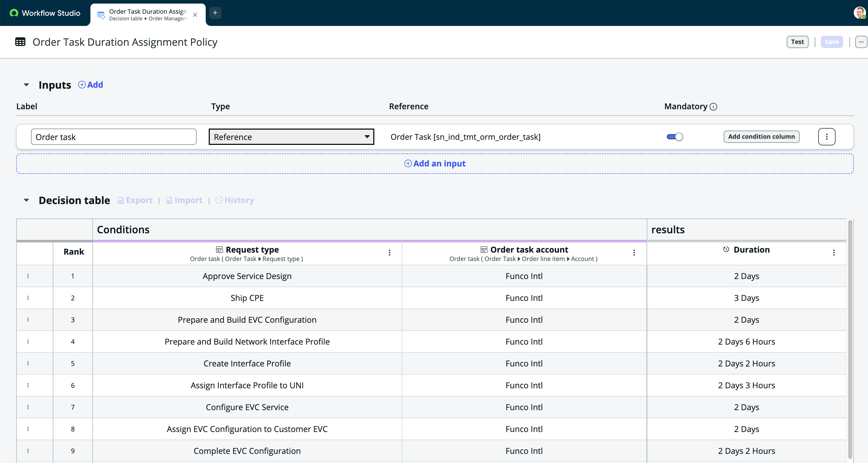Open the user avatar profile menu

click(x=860, y=13)
